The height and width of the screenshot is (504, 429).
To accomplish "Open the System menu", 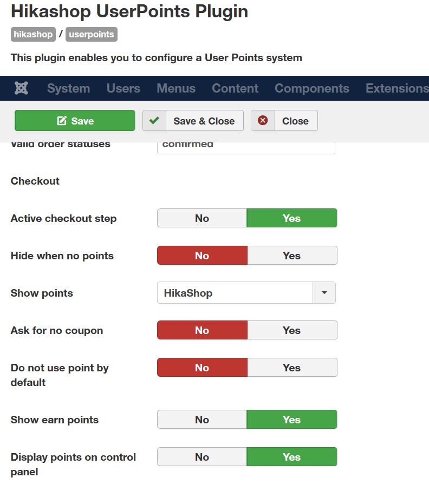I will [x=68, y=88].
